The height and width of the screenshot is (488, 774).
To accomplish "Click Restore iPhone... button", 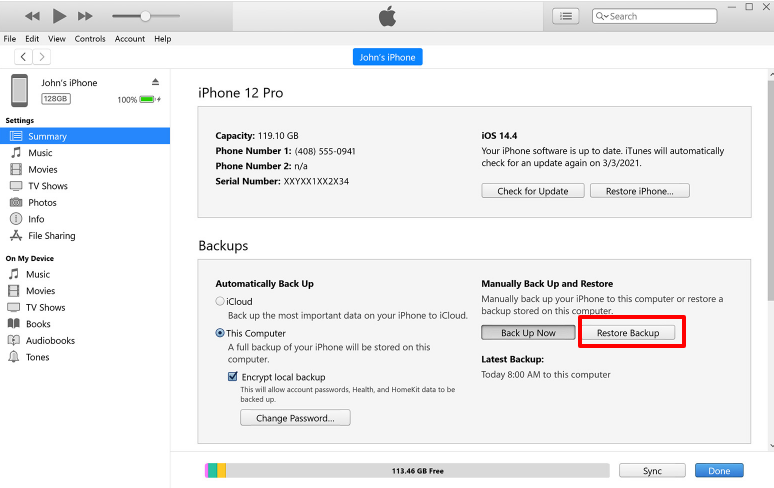I will pyautogui.click(x=640, y=191).
